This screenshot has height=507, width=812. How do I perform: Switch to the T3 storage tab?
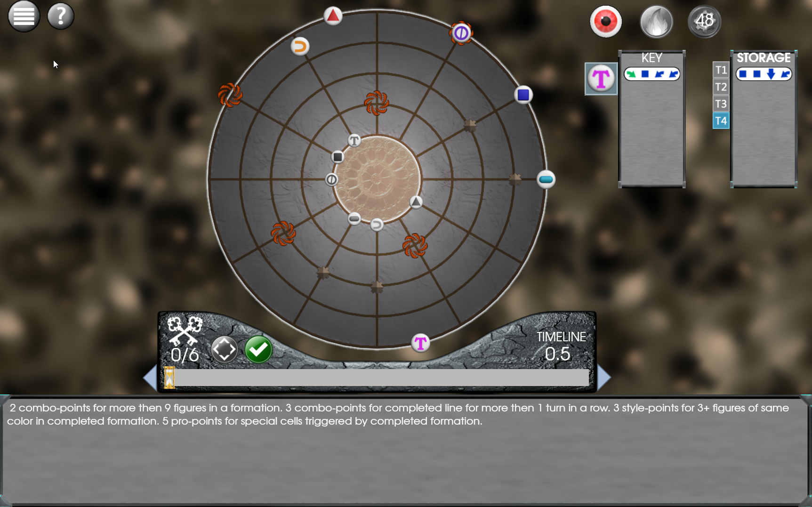pos(721,104)
